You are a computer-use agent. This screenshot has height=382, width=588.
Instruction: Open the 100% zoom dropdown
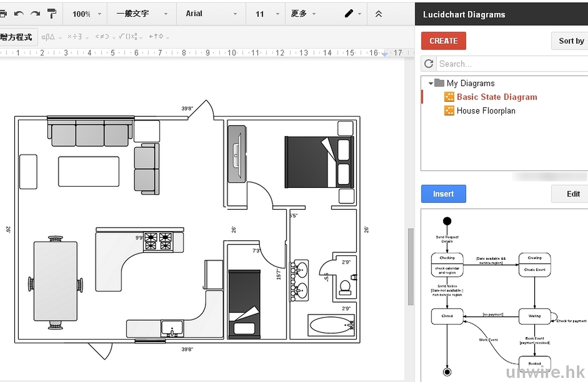87,14
